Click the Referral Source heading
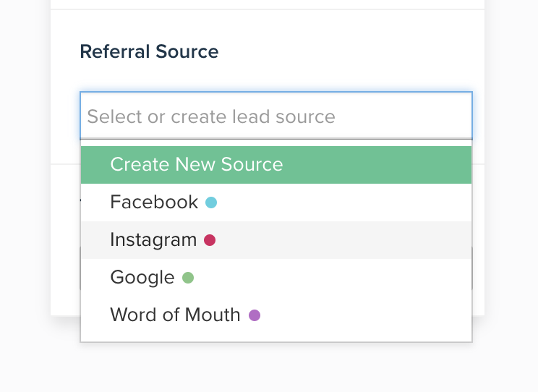Screen dimensions: 538x392 (149, 52)
